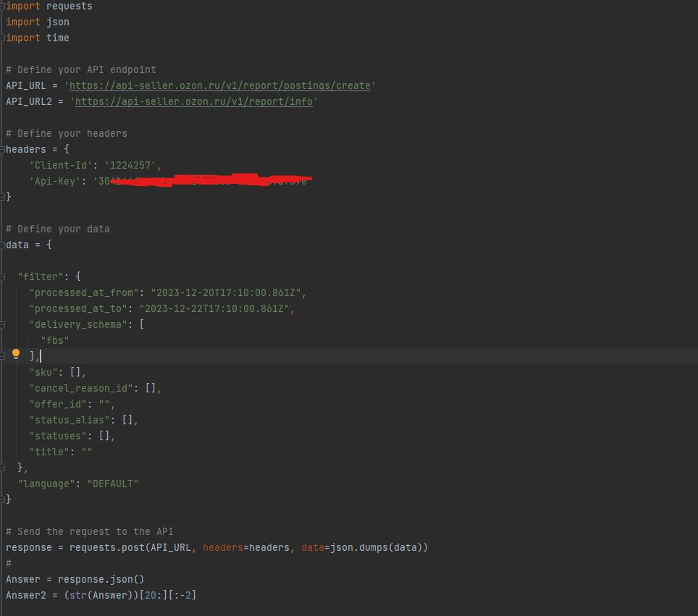This screenshot has width=698, height=616.
Task: Click the 'Client-Id' header key
Action: 61,165
